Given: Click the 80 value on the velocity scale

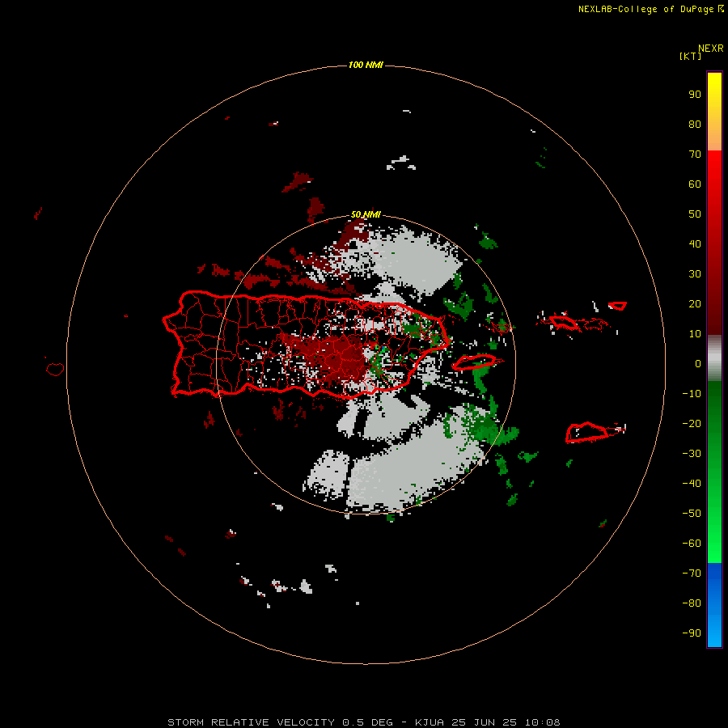Looking at the screenshot, I should [695, 124].
